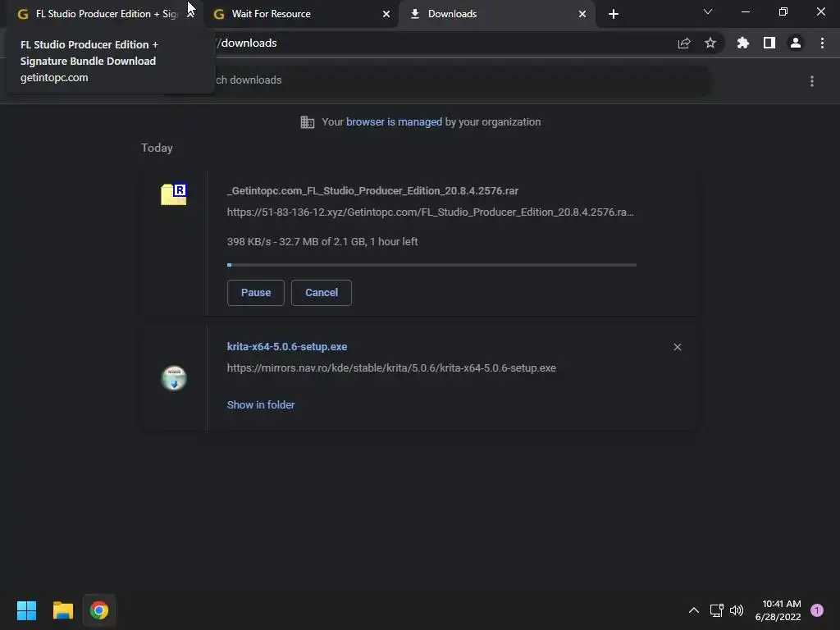Open the profile avatar menu
Screen dimensions: 840x630
796,43
